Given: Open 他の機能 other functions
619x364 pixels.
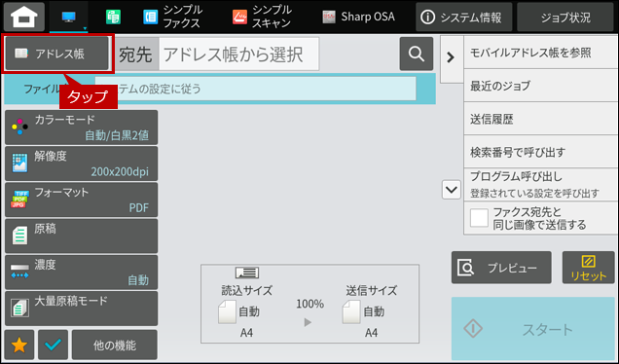Looking at the screenshot, I should 115,346.
